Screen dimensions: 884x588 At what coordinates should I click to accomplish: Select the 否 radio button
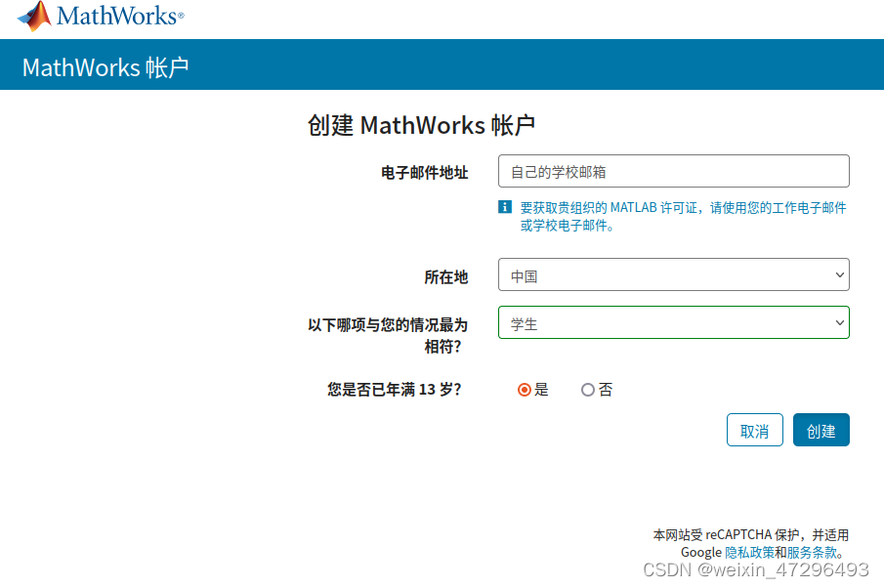tap(586, 389)
